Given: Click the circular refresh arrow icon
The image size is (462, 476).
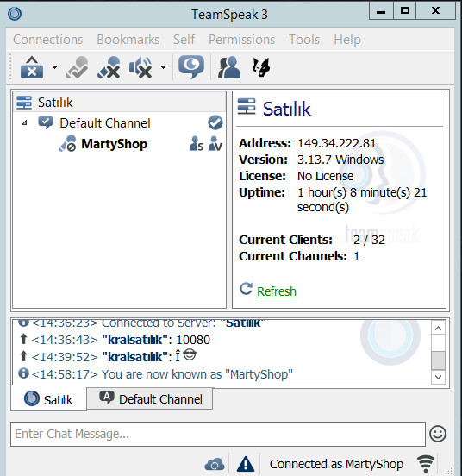Looking at the screenshot, I should coord(246,289).
